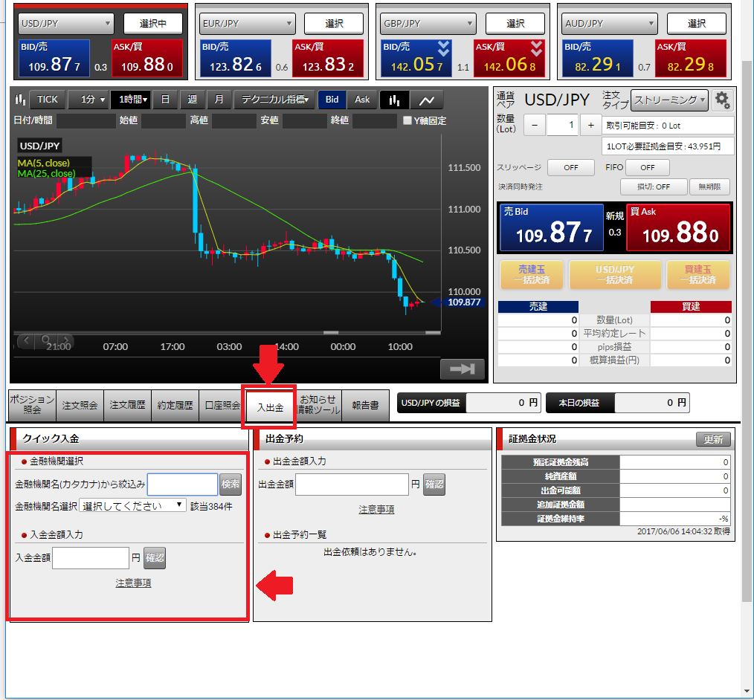
Task: Click the 無期限 expiry button
Action: pos(709,187)
